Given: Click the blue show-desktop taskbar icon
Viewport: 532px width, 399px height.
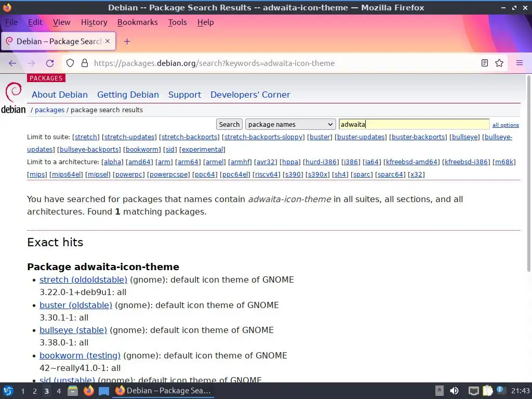Looking at the screenshot, I should tap(104, 391).
